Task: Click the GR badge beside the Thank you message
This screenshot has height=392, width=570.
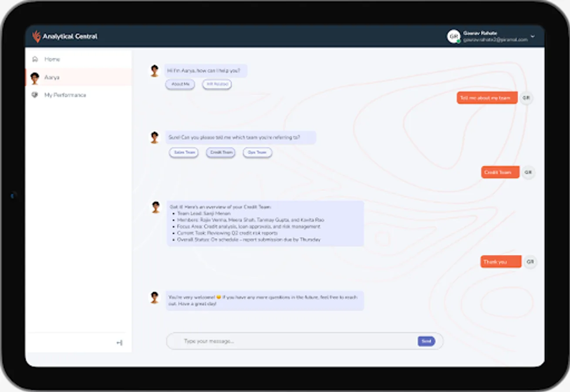Action: pyautogui.click(x=530, y=262)
